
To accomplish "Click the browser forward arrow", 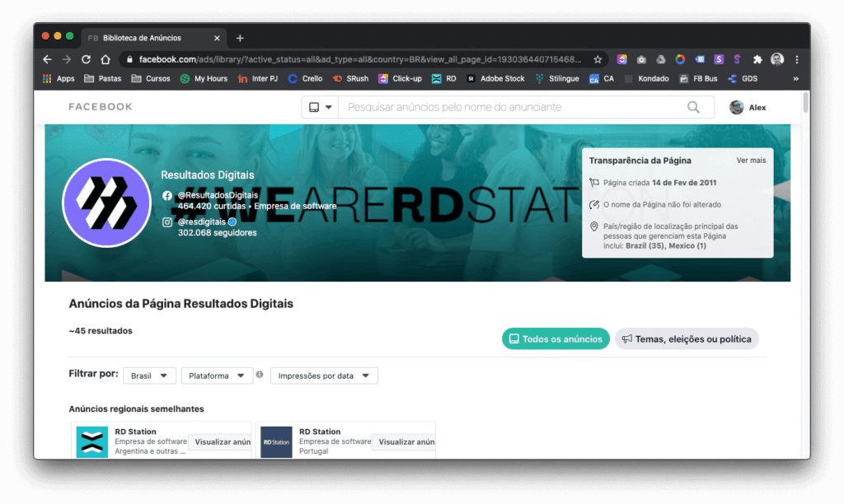I will [67, 59].
